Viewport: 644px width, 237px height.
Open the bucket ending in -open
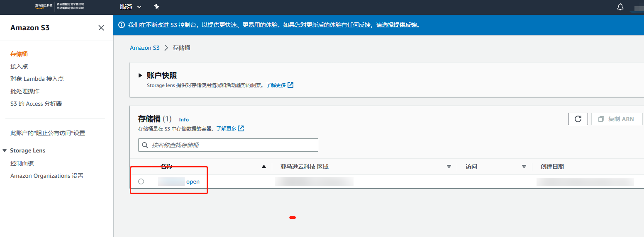[179, 181]
